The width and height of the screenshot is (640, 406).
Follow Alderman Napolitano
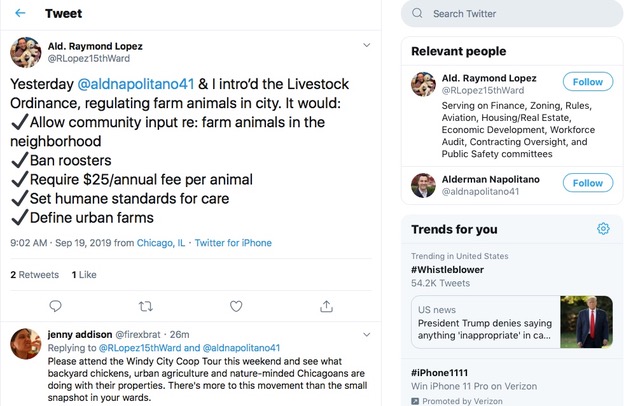(587, 182)
